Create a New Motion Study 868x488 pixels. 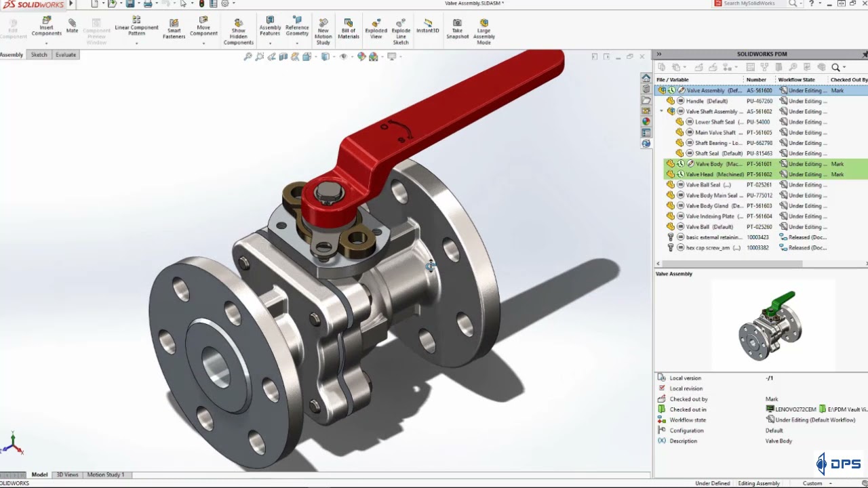(x=323, y=31)
